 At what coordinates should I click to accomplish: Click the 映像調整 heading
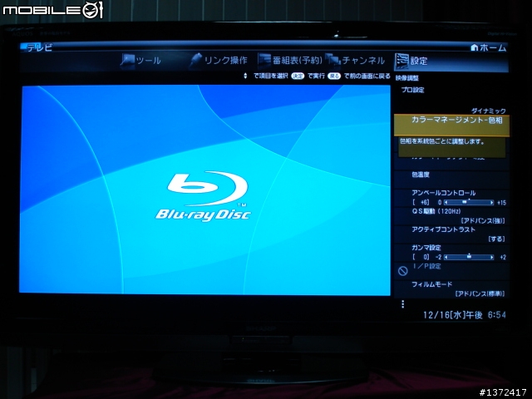click(x=406, y=78)
